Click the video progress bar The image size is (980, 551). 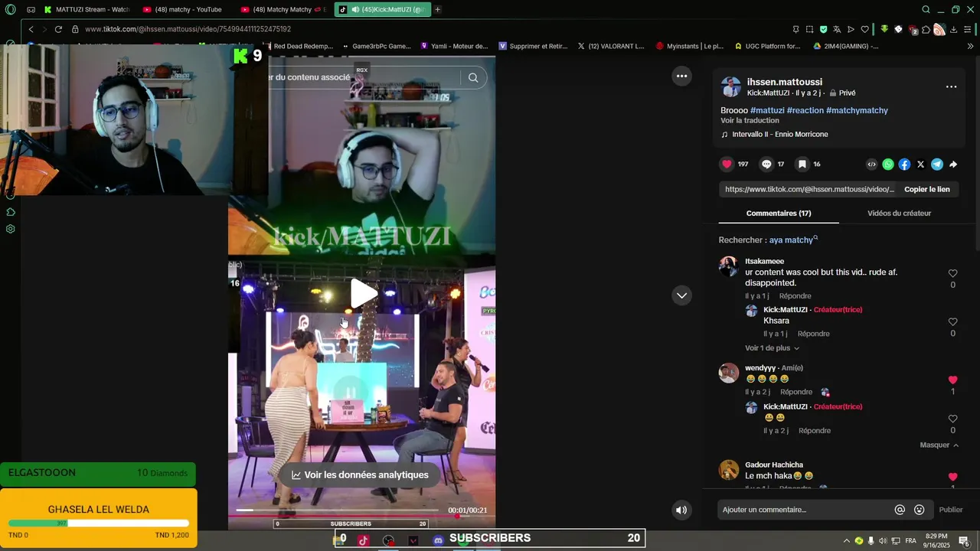click(337, 510)
